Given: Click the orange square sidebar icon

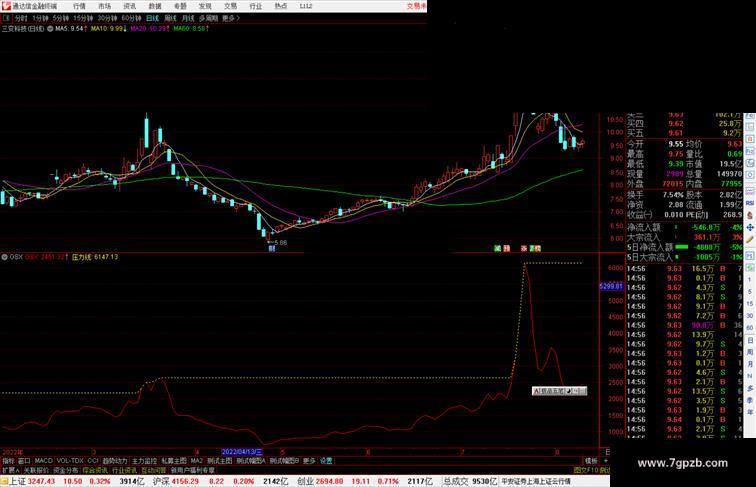Looking at the screenshot, I should (x=750, y=139).
